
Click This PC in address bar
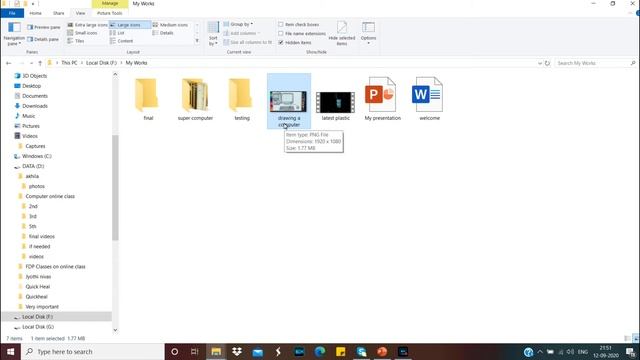69,63
